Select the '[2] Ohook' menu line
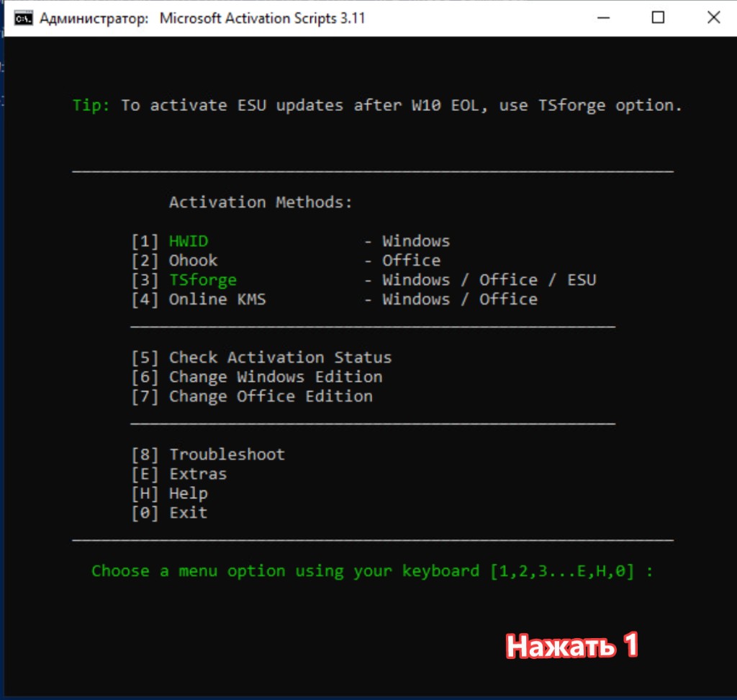 tap(286, 261)
